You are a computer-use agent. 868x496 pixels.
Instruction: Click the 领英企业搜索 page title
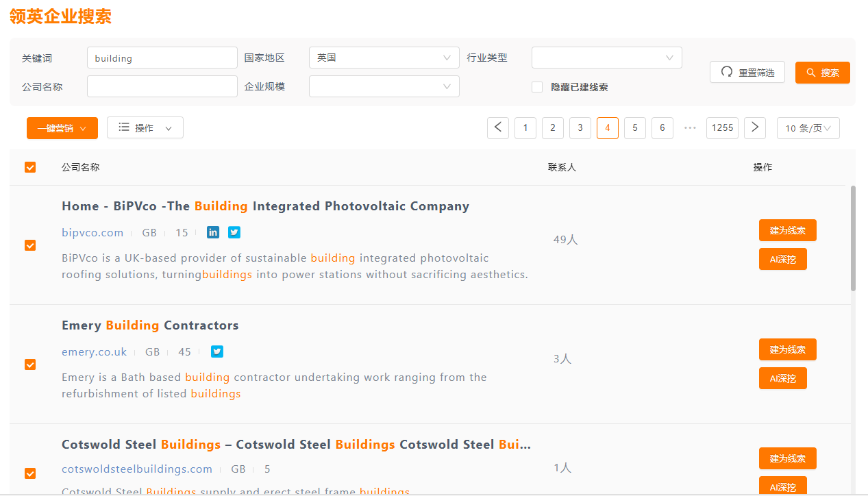click(60, 16)
